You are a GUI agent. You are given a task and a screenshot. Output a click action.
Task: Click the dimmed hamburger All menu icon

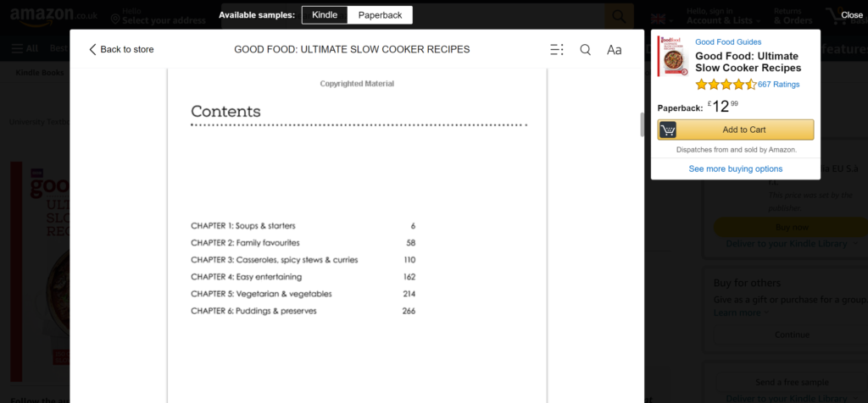pos(17,48)
